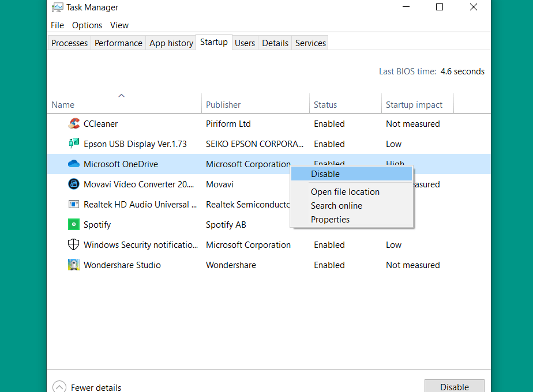Click the Movavi Video Converter icon
Image resolution: width=533 pixels, height=392 pixels.
tap(74, 184)
